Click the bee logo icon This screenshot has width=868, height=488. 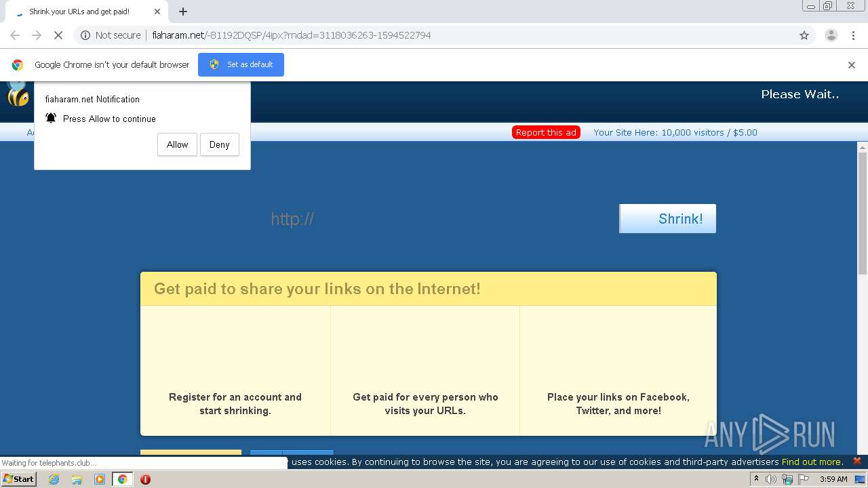[18, 95]
